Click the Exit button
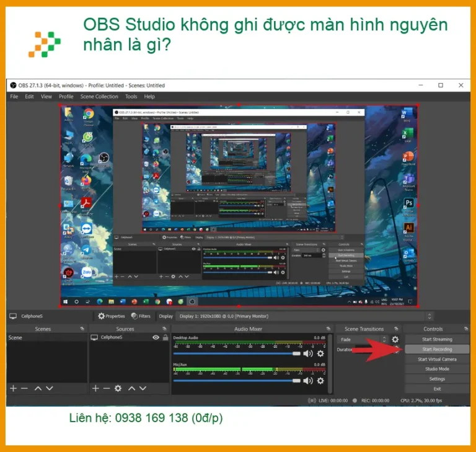This screenshot has width=476, height=452. (437, 389)
